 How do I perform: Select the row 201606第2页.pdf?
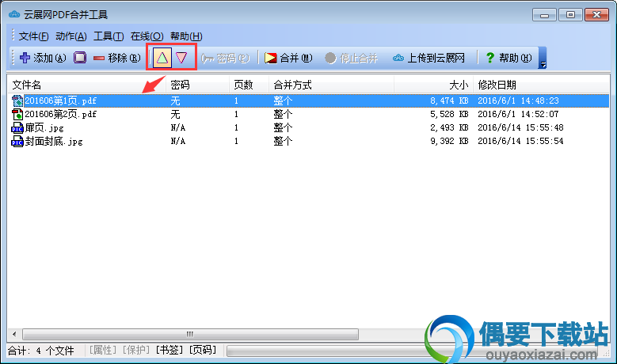(309, 115)
